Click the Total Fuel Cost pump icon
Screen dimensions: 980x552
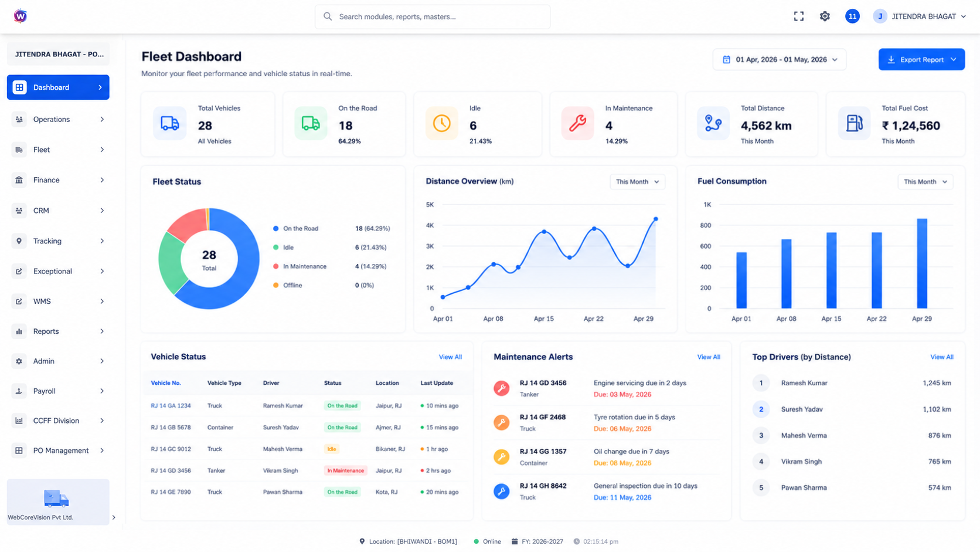(854, 123)
